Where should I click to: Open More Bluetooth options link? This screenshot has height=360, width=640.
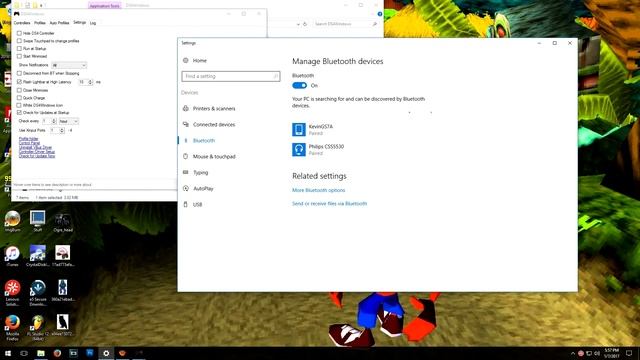[x=318, y=190]
